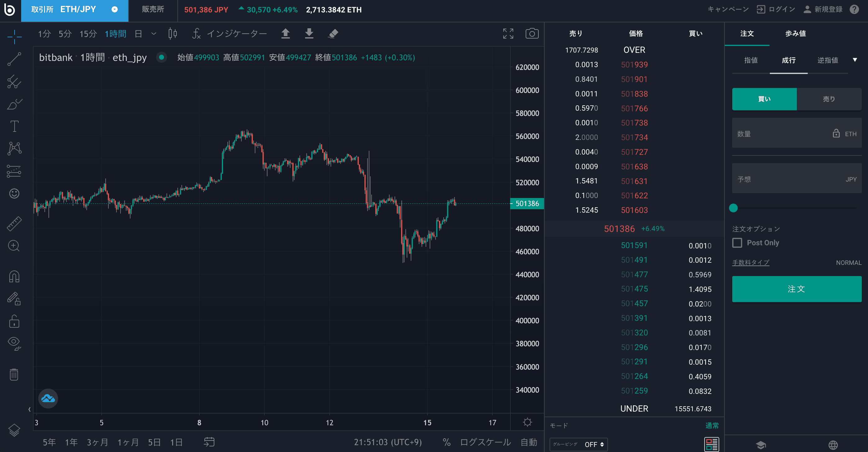
Task: Open the measure ruler tool
Action: pos(14,224)
